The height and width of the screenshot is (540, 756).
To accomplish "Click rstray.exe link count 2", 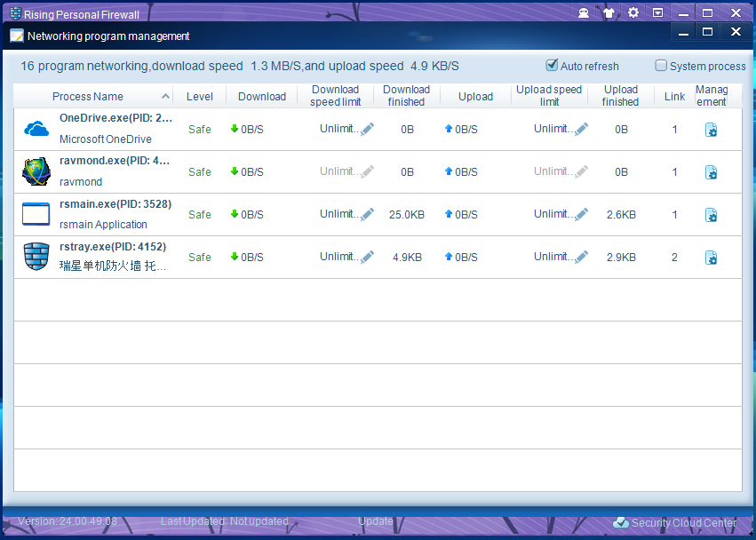I will pyautogui.click(x=674, y=257).
